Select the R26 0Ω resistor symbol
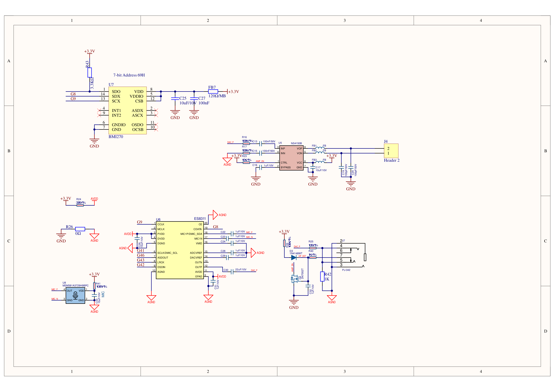The width and height of the screenshot is (555, 392). 80,229
